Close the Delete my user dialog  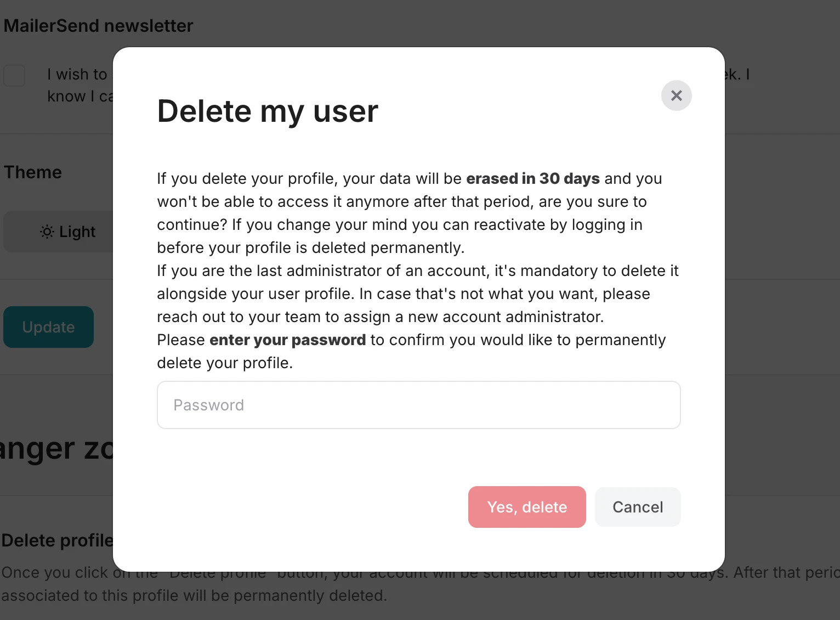pyautogui.click(x=676, y=95)
